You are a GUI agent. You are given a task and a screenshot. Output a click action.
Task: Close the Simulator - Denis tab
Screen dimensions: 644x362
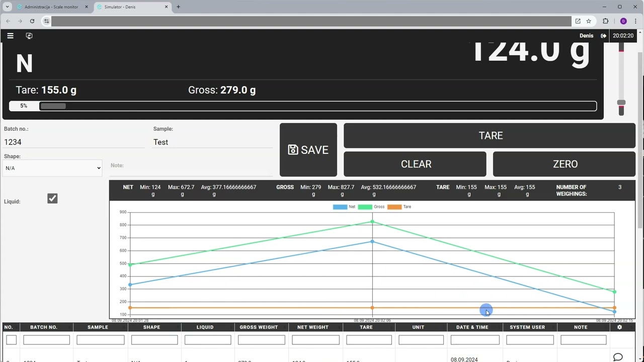pos(167,7)
